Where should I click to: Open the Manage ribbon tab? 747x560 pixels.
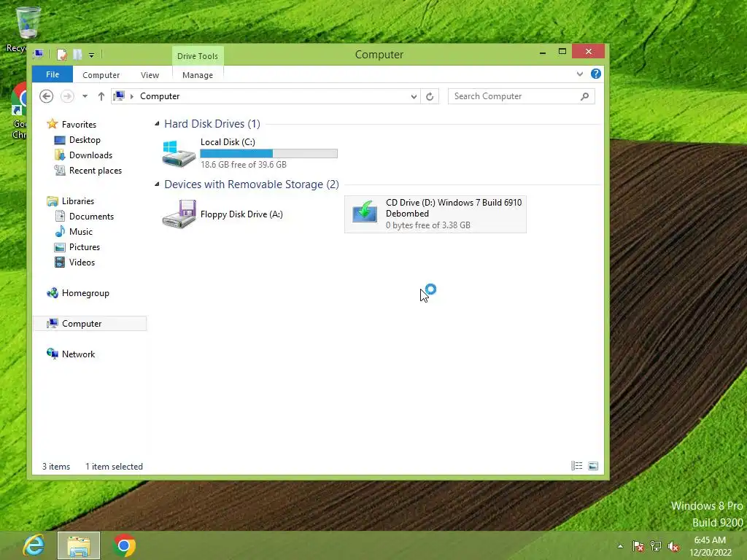point(198,75)
